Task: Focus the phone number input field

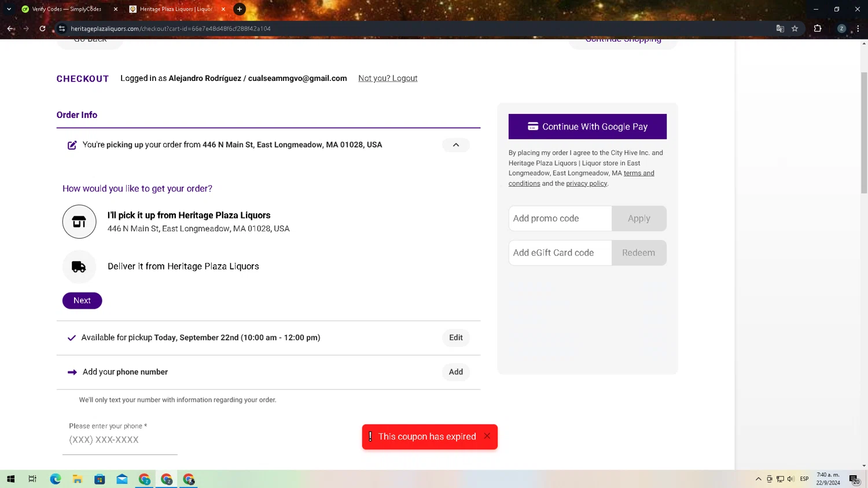Action: click(x=120, y=440)
